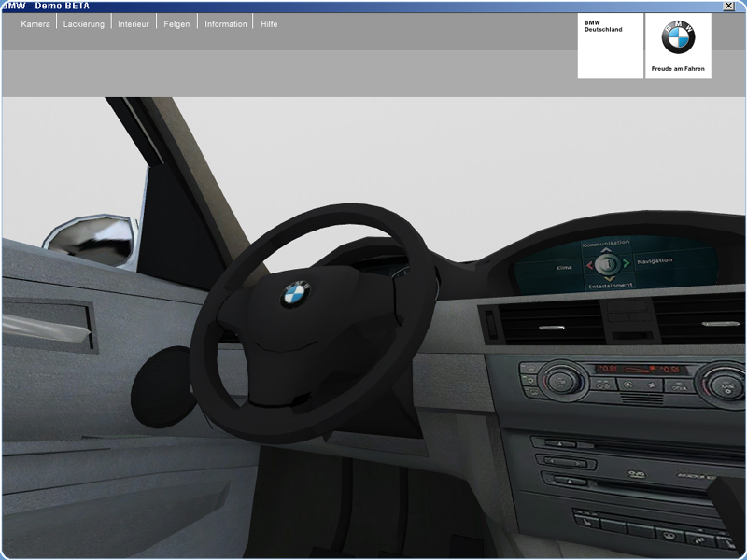The height and width of the screenshot is (560, 747).
Task: Click the door handle on the driver's door
Action: (x=45, y=328)
